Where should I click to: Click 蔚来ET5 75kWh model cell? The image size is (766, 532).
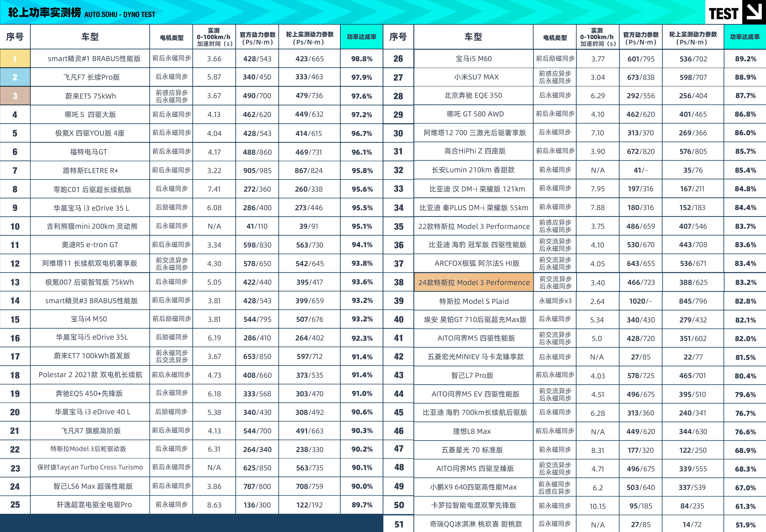tap(90, 96)
